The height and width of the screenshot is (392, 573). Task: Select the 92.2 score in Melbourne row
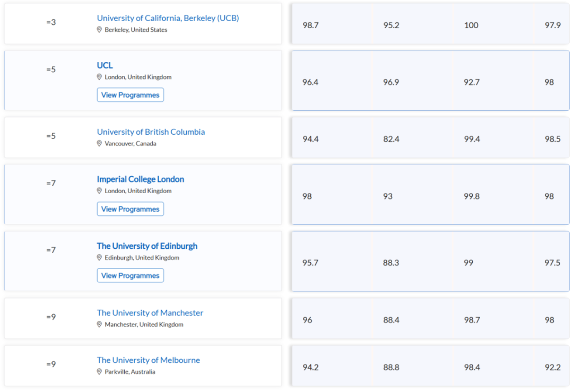[552, 368]
